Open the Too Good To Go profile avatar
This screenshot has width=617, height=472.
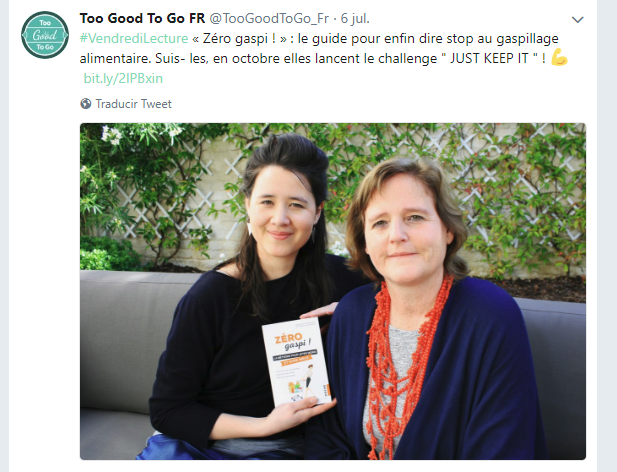point(45,35)
